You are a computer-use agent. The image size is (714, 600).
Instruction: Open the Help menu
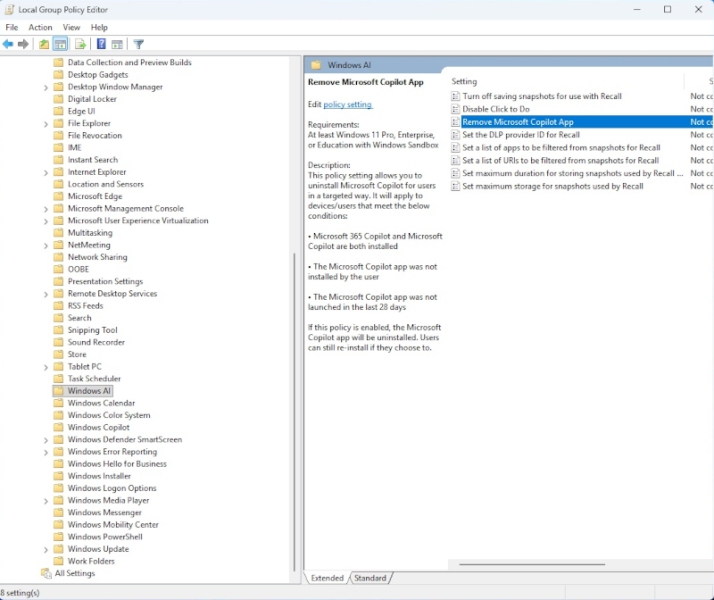99,27
